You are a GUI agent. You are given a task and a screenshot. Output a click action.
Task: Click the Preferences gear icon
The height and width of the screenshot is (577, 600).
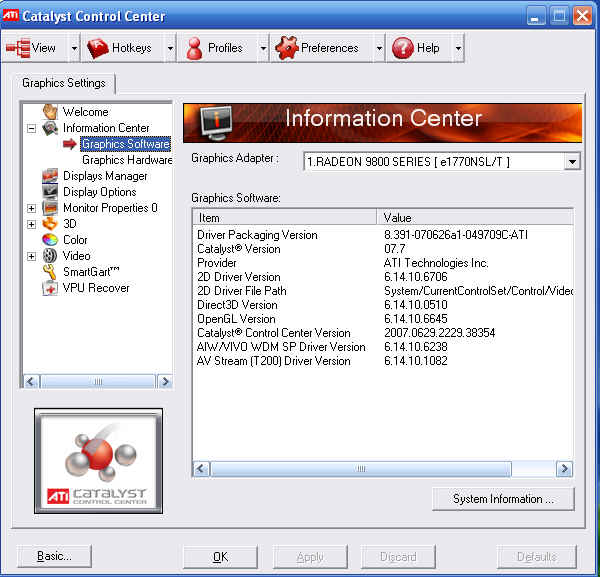pos(286,48)
